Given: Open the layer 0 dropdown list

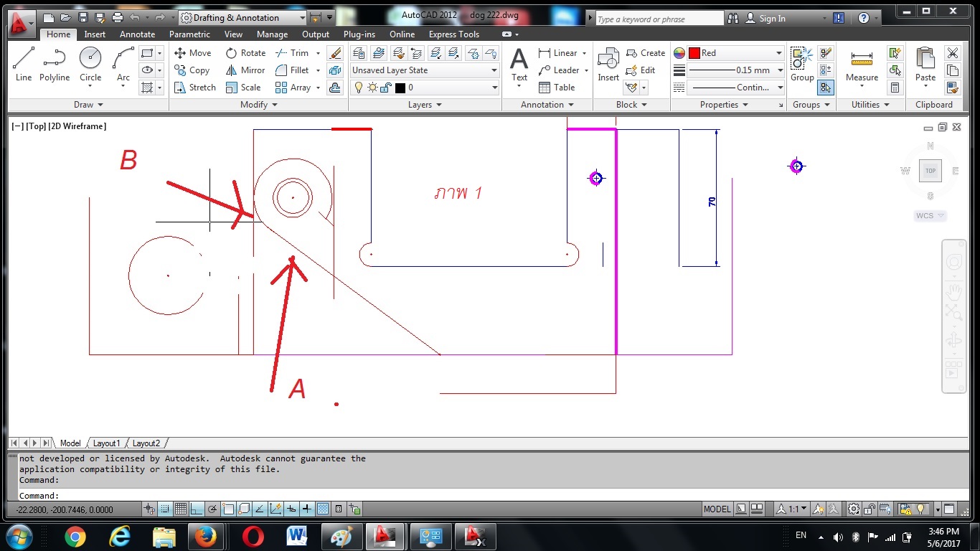Looking at the screenshot, I should pyautogui.click(x=425, y=88).
